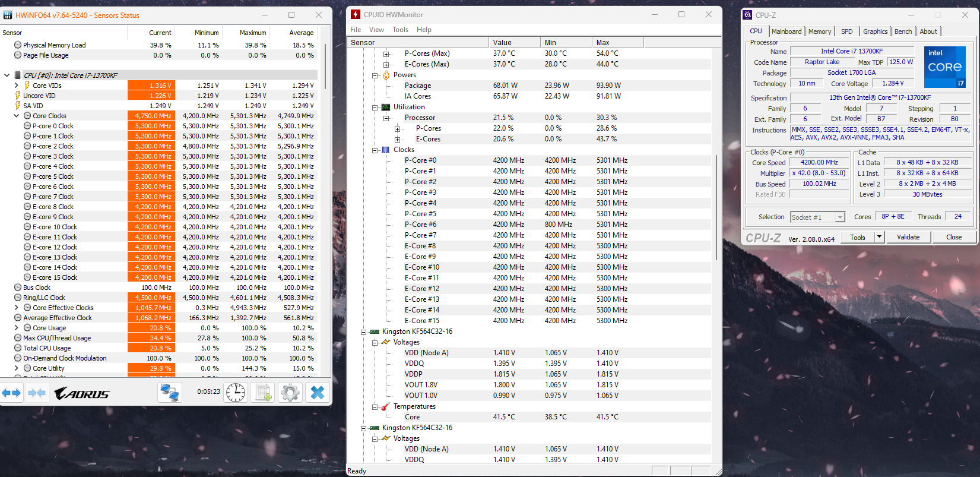Open the Socket #1 selection dropdown in CPU-Z

pos(840,217)
